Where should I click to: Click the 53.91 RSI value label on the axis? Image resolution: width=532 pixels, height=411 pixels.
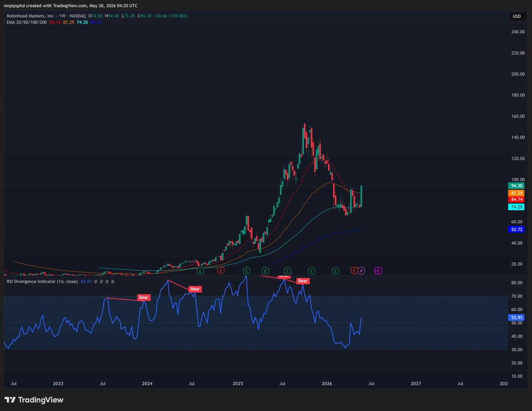point(516,318)
